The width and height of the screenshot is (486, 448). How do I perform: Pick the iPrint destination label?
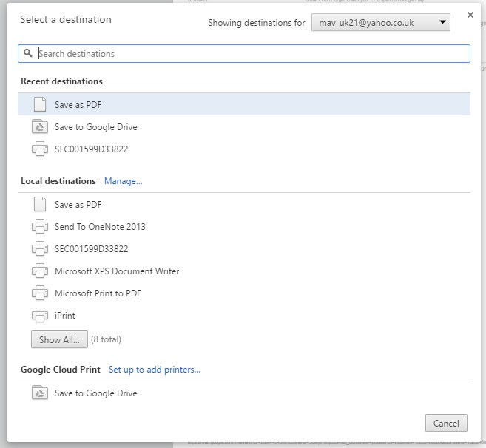(64, 316)
